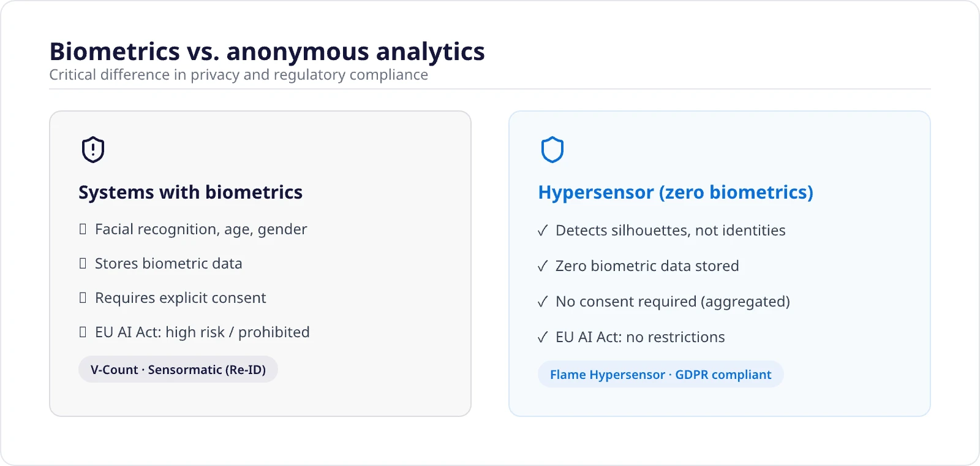980x466 pixels.
Task: Click the checkmark beside EU AI Act: no restrictions
Action: tap(543, 337)
